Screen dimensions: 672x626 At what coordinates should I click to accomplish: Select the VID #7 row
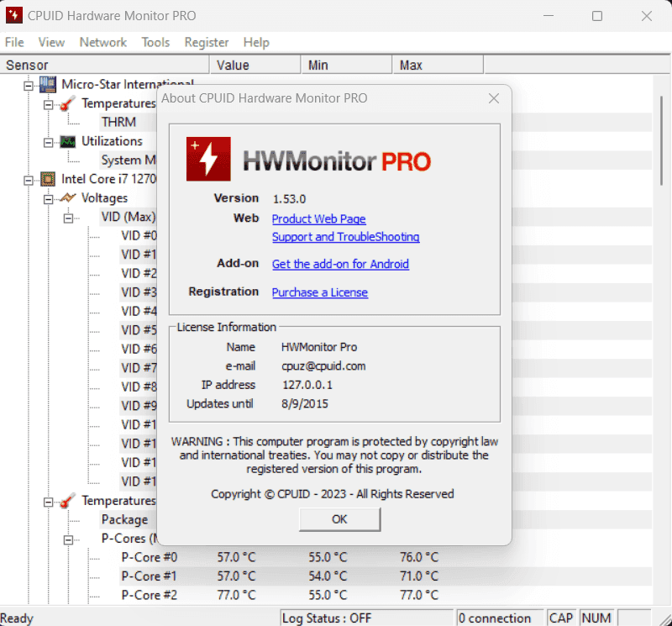(139, 368)
